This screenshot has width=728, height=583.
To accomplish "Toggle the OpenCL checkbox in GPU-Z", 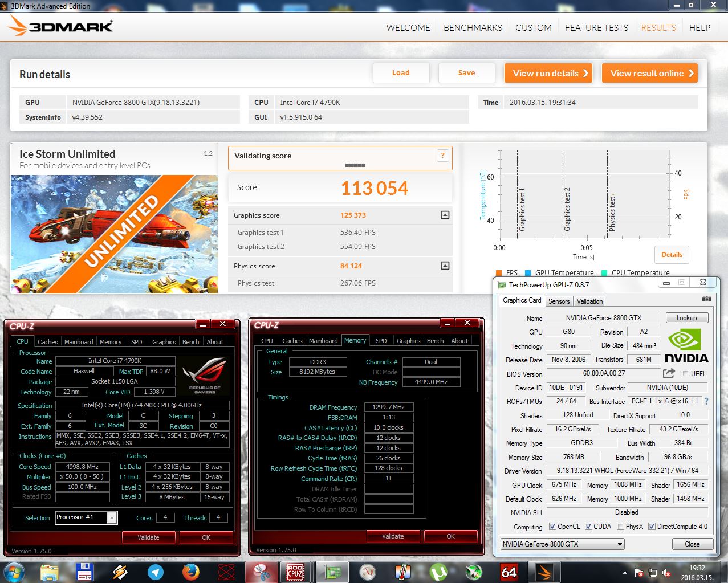I will tap(552, 527).
